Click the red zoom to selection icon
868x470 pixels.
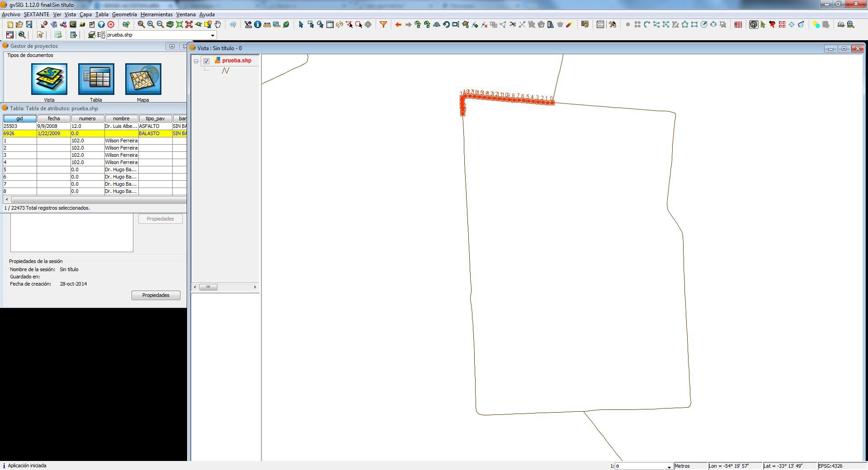pos(189,25)
